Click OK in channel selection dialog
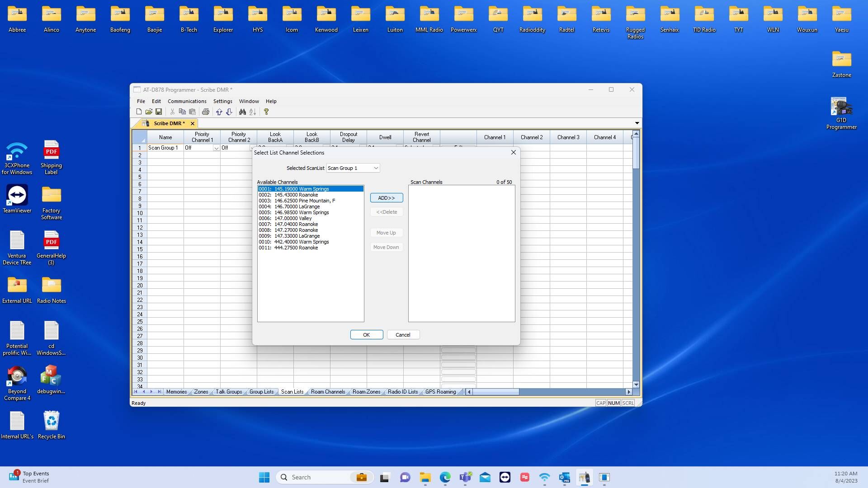 [367, 335]
